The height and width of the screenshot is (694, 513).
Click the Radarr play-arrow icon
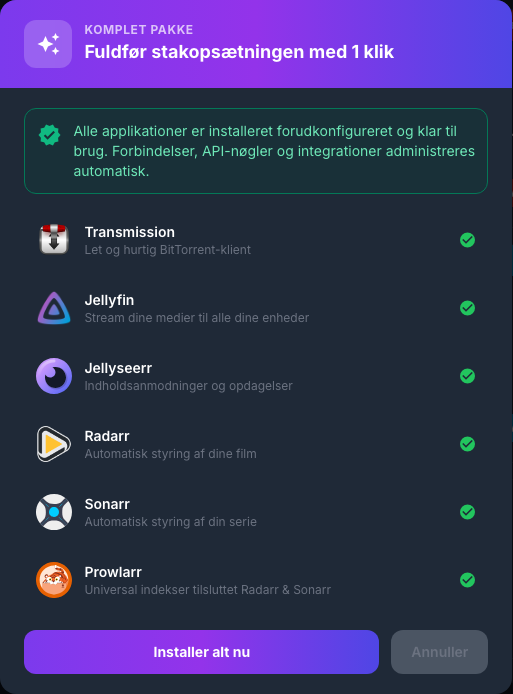54,444
